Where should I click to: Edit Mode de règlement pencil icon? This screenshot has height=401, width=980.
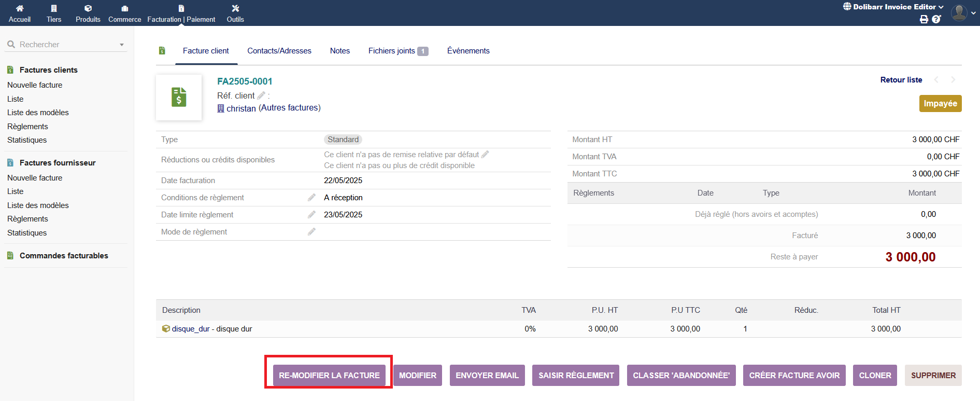tap(311, 232)
